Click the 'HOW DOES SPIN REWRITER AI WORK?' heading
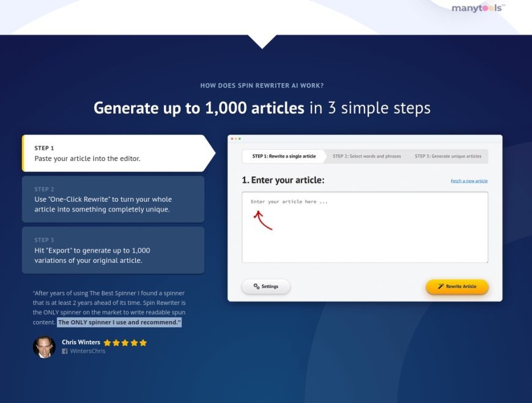The height and width of the screenshot is (403, 532). tap(262, 86)
